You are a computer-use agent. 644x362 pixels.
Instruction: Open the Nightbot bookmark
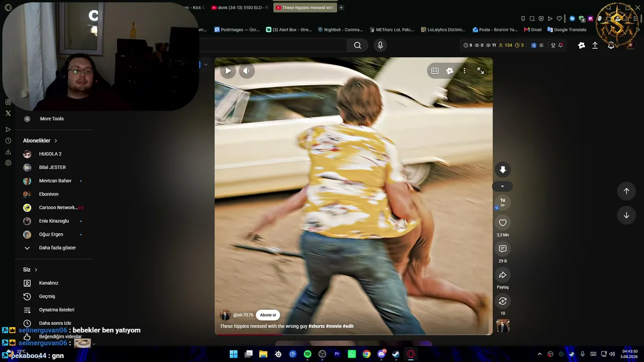point(340,30)
